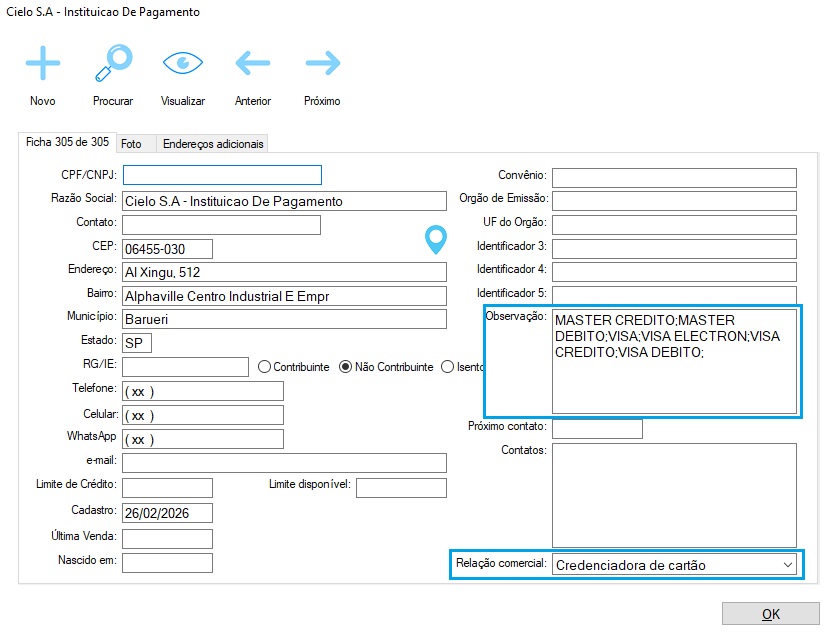The height and width of the screenshot is (644, 840).
Task: Go to Anterior record arrow
Action: [x=253, y=64]
